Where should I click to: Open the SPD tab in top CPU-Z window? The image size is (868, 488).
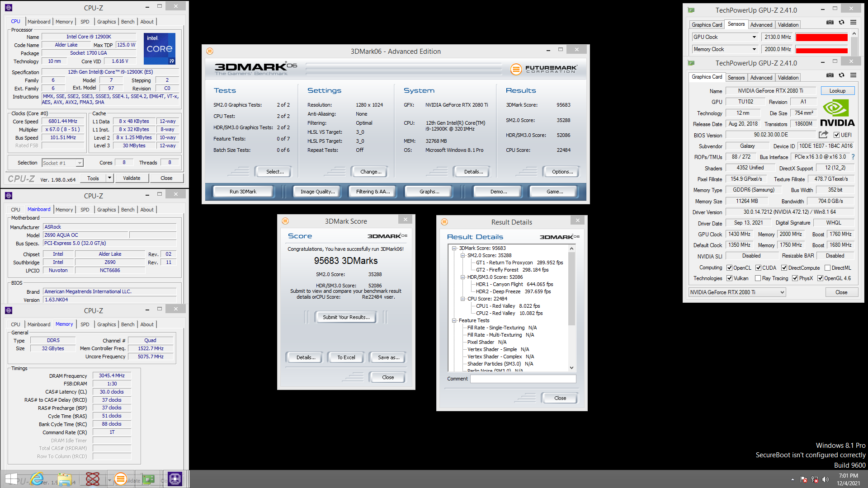(x=85, y=22)
